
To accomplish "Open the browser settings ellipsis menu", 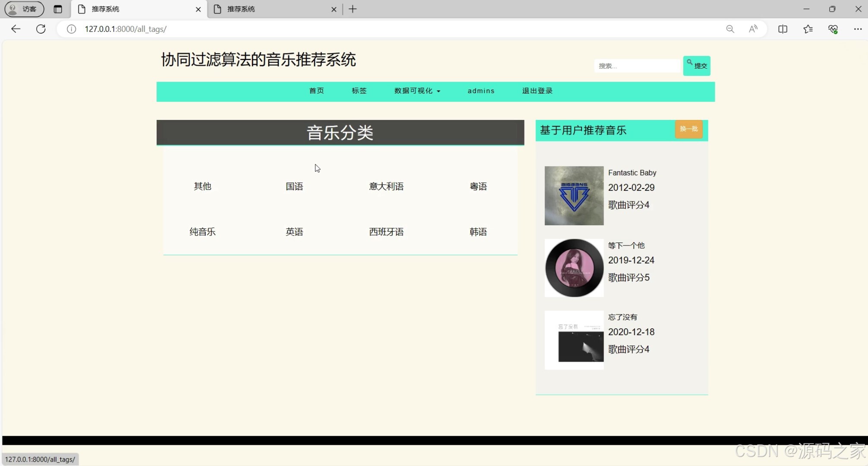I will point(858,29).
